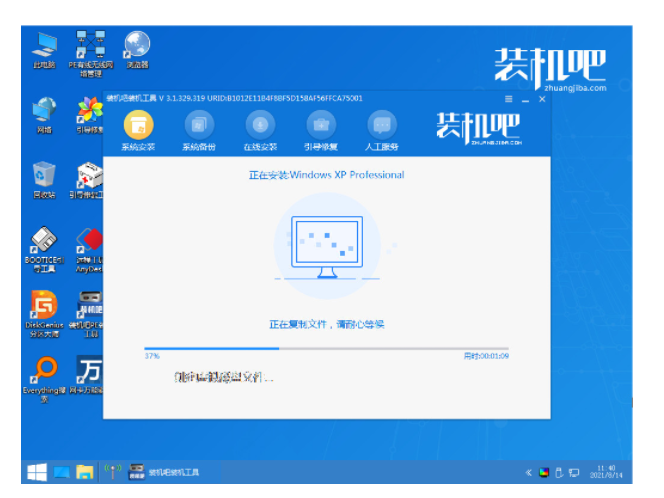Open the 引导修复 tab
664x498 pixels.
pos(321,130)
